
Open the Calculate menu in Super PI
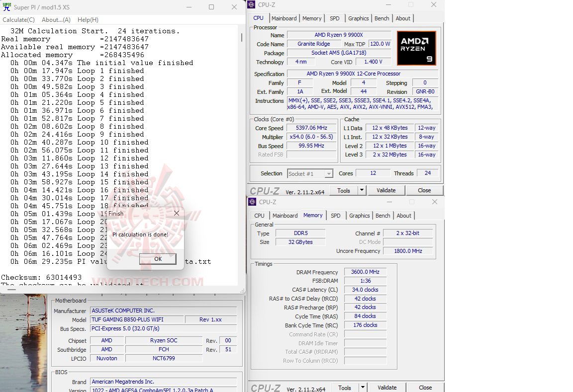[18, 19]
